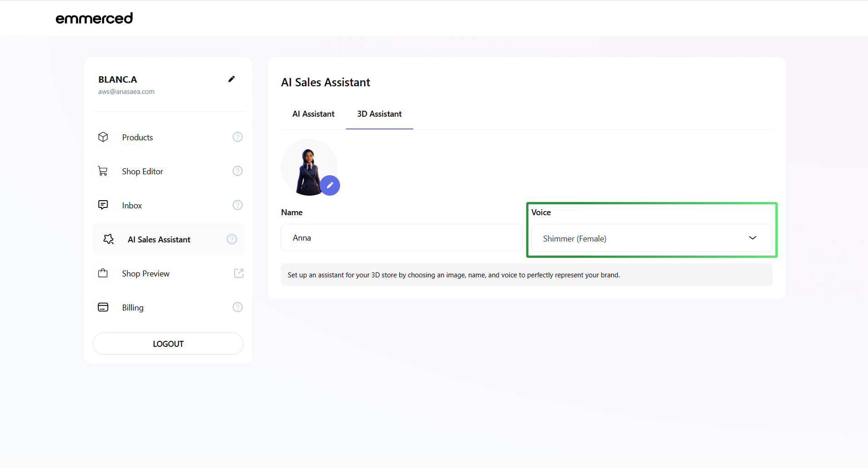This screenshot has height=468, width=868.
Task: Show help for Billing
Action: [x=237, y=307]
